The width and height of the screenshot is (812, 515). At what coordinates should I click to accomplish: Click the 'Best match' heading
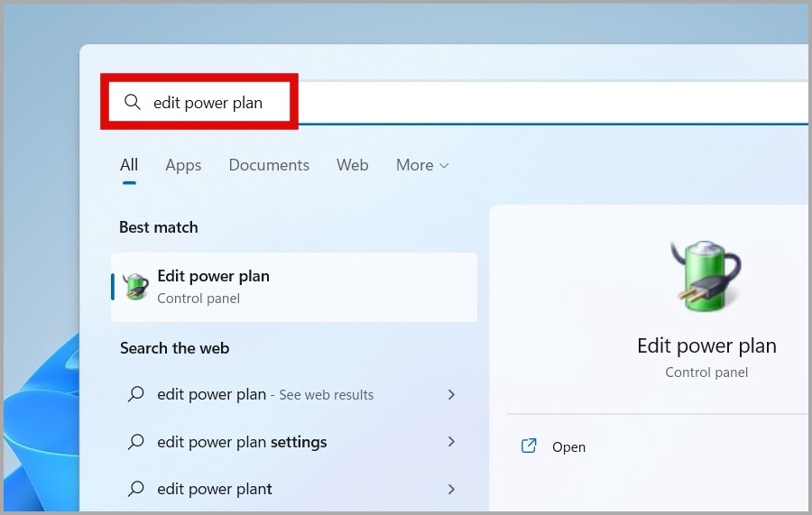click(x=159, y=227)
